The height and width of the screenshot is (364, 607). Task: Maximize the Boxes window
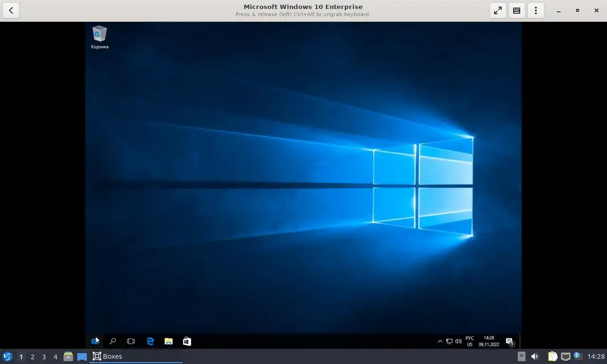coord(578,10)
